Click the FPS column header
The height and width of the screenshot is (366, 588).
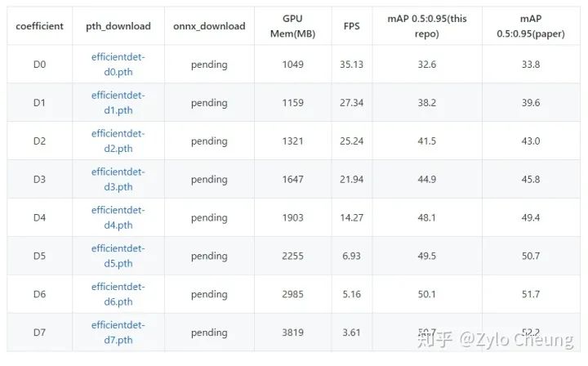click(x=352, y=26)
